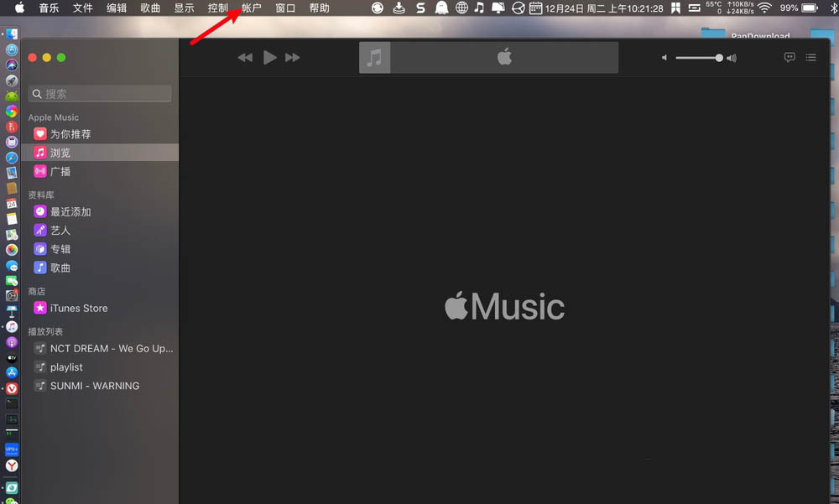
Task: Click the clock icon beside 最近添加
Action: (40, 212)
